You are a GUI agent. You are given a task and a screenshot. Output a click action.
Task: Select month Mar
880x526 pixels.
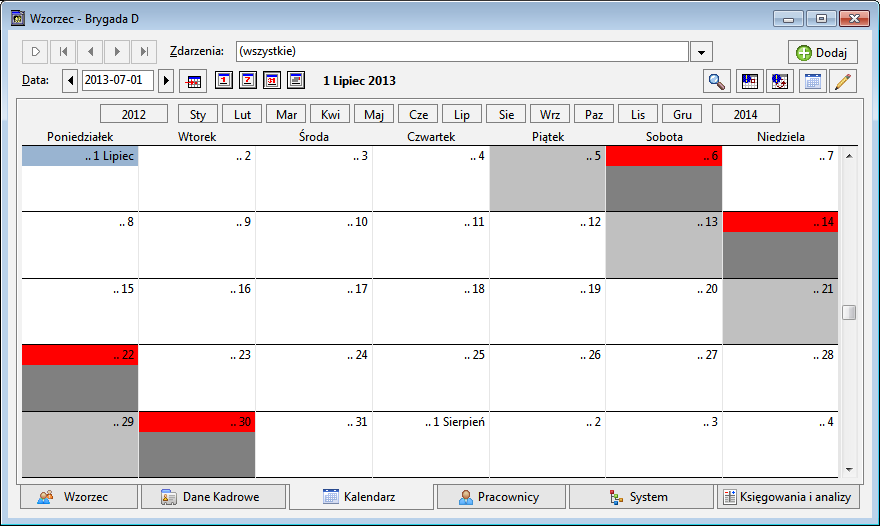[286, 114]
